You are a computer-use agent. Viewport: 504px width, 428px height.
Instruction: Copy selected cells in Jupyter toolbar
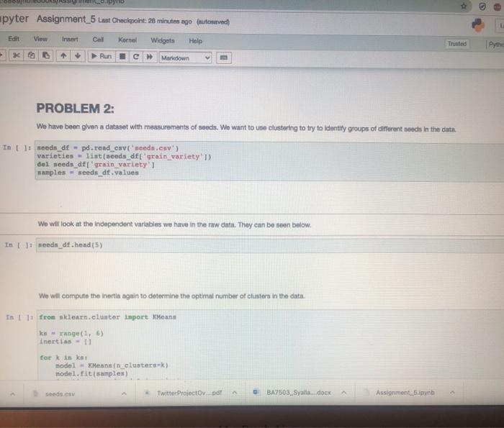[31, 55]
